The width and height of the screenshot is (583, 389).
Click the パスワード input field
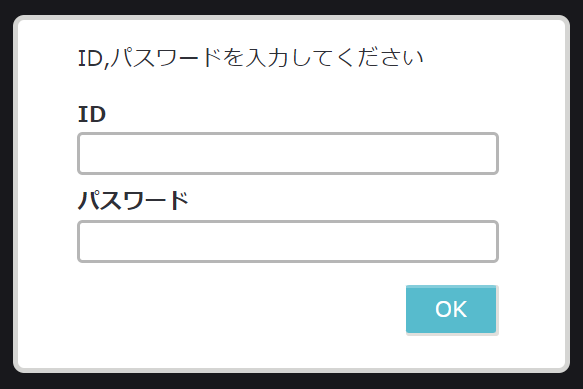click(288, 241)
